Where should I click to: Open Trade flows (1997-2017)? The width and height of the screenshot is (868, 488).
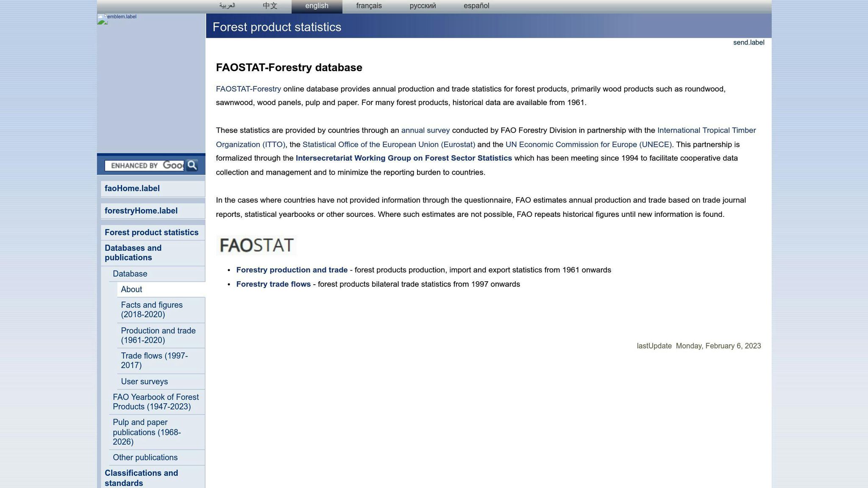[161, 360]
